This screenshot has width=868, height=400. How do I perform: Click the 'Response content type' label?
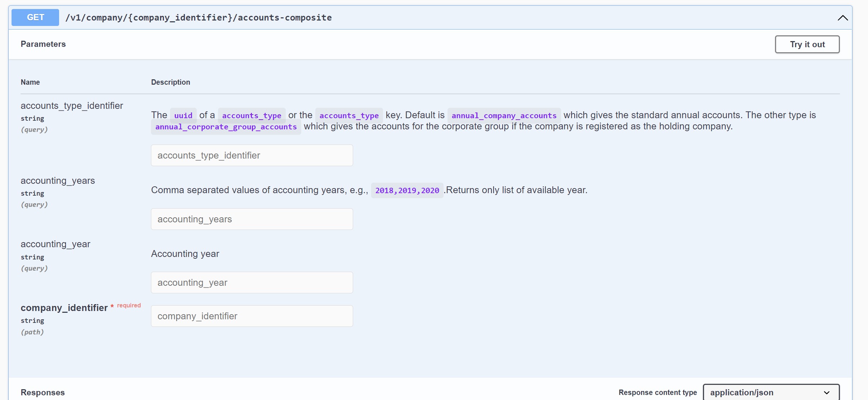(658, 392)
